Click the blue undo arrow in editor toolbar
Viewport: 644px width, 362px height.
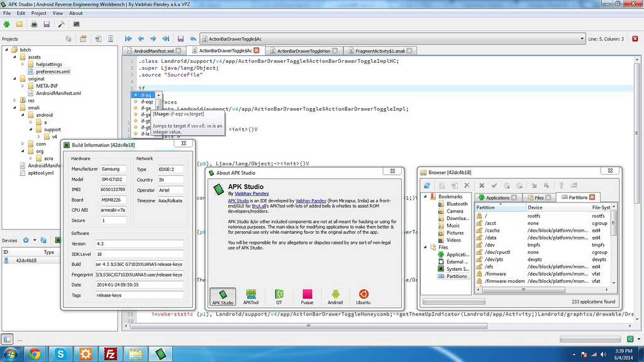193,38
